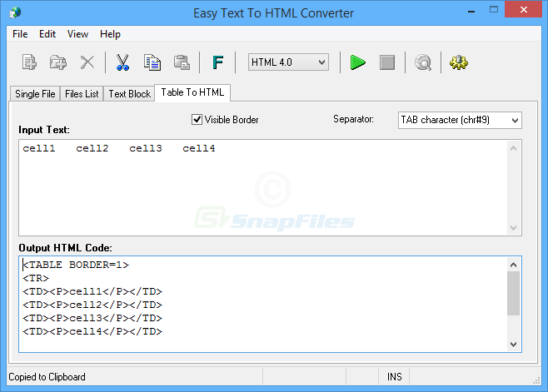Click the Open Folder toolbar icon

(x=58, y=62)
